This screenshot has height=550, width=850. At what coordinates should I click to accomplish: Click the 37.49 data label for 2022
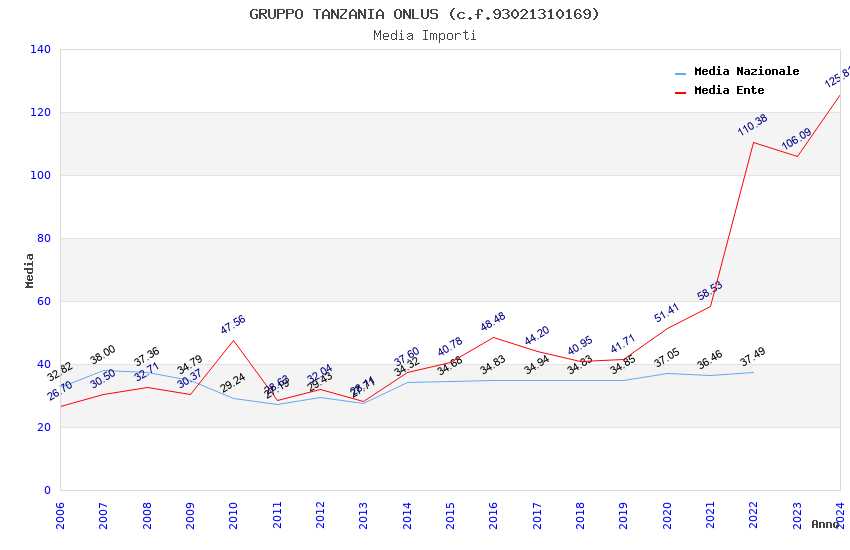tap(752, 357)
